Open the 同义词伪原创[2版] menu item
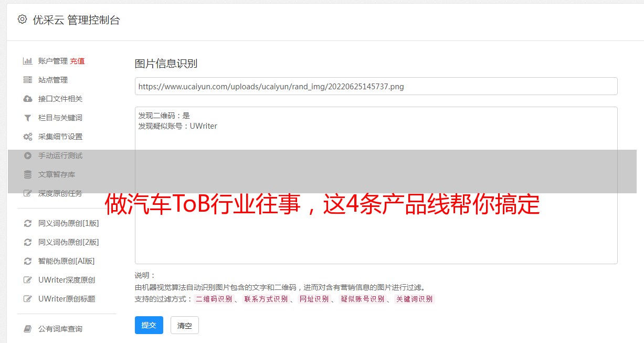 (x=68, y=242)
